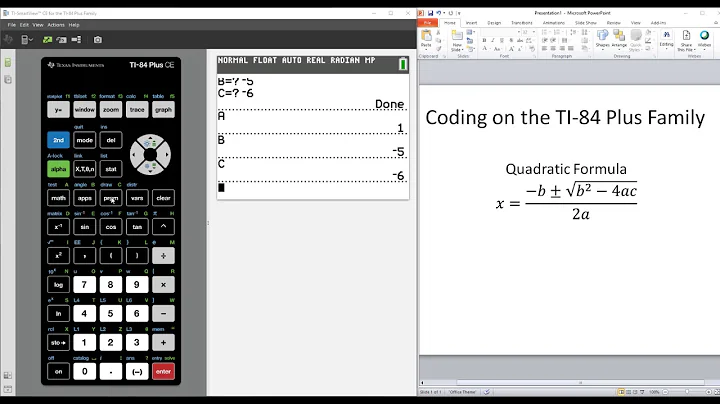720x404 pixels.
Task: Open the Shapes gallery in PowerPoint
Action: (x=602, y=39)
